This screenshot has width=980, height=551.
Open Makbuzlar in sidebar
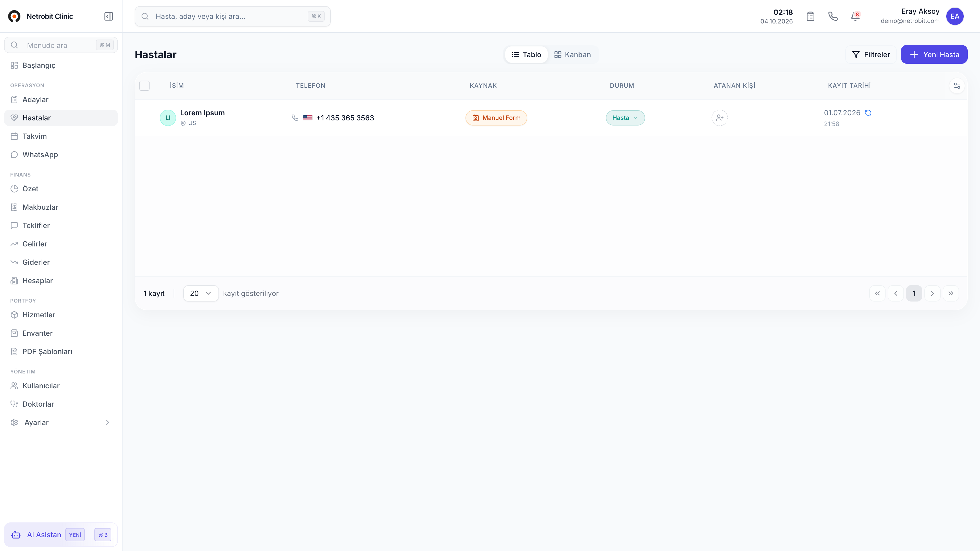coord(61,207)
